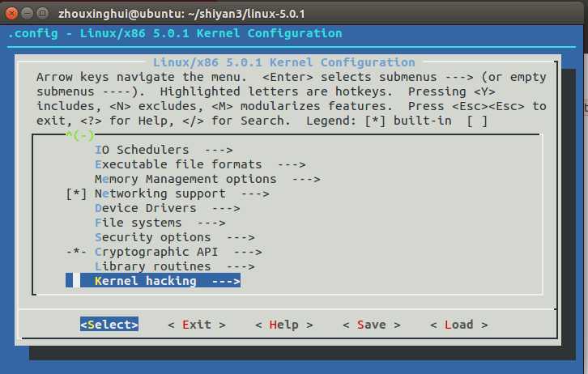Expand arrow after Security options
Image resolution: width=588 pixels, height=374 pixels.
[x=241, y=238]
